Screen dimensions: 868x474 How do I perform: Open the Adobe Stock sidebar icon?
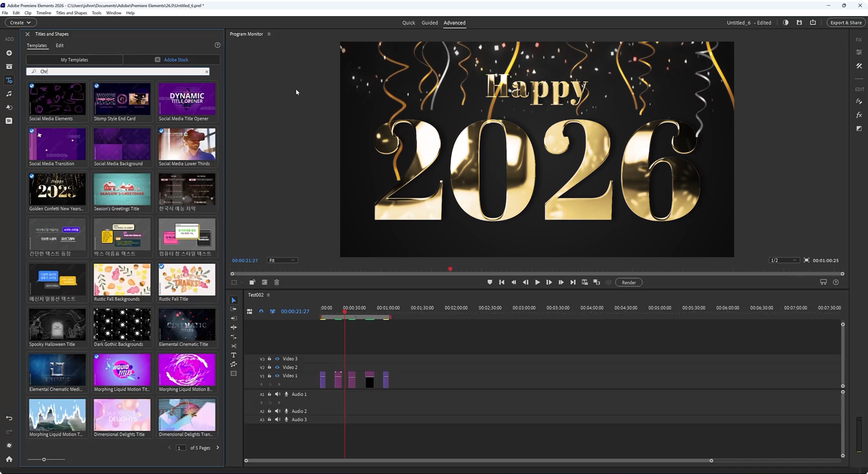9,121
